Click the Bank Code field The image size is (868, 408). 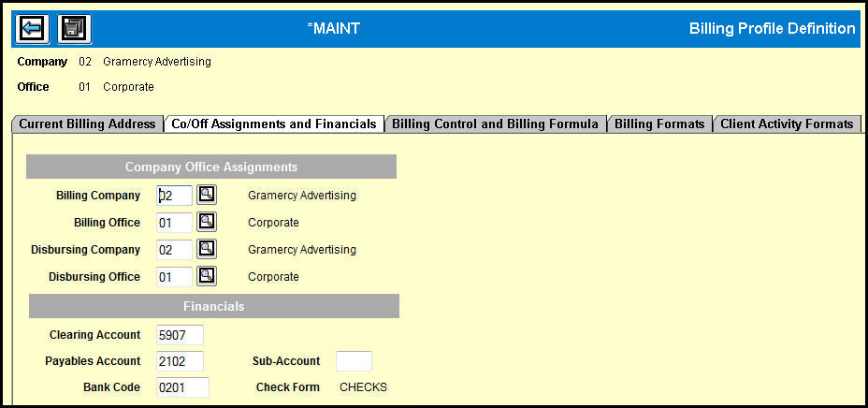coord(182,387)
